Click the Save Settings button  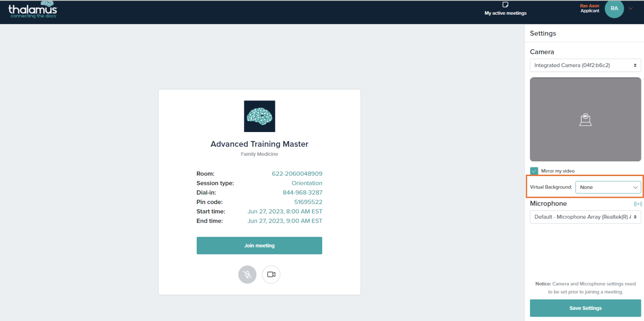click(x=585, y=308)
